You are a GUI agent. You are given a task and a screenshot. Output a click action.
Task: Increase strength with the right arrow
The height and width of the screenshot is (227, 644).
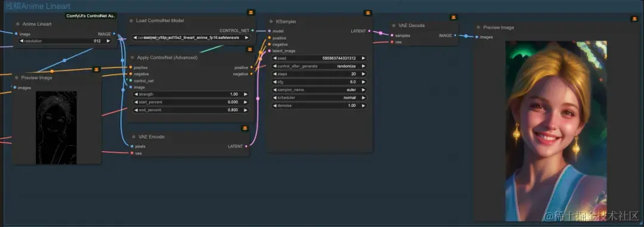click(x=246, y=94)
